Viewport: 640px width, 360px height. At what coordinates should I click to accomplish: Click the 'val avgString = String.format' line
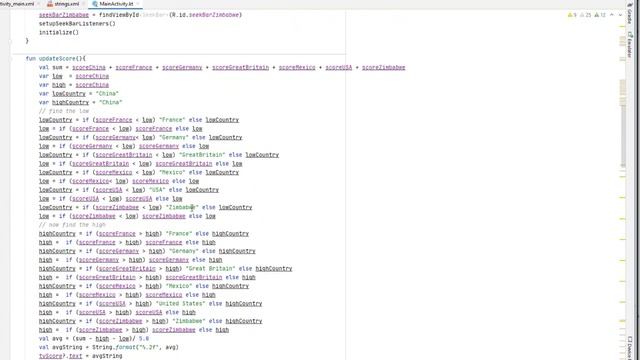[109, 347]
